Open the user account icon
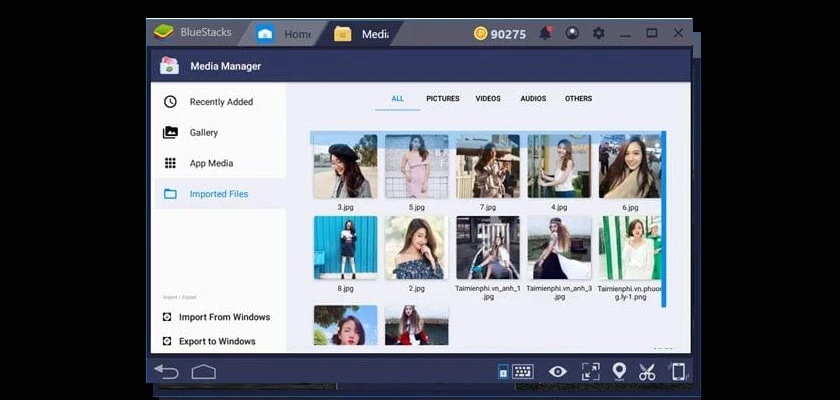The width and height of the screenshot is (840, 400). pos(572,33)
